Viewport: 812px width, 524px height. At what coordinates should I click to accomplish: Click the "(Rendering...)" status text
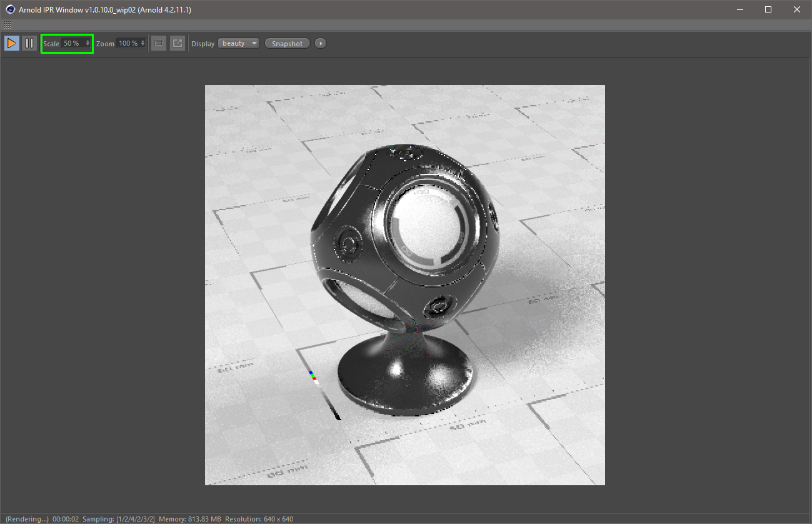click(x=27, y=519)
